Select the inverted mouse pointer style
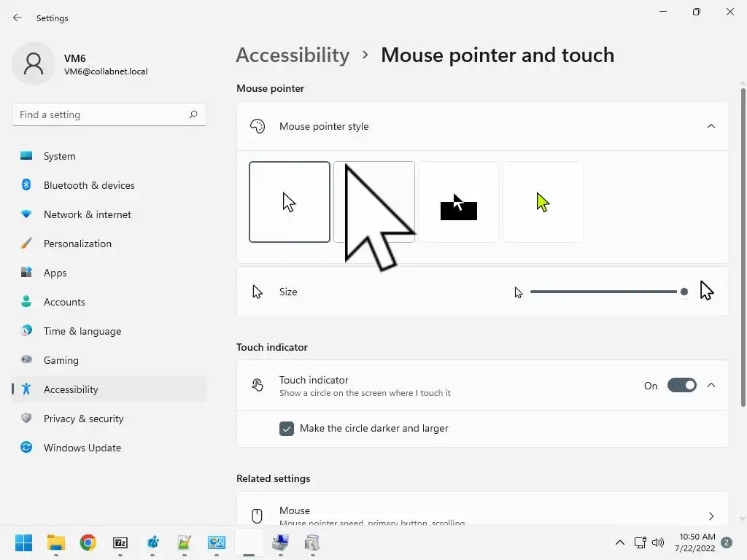The image size is (747, 560). point(458,202)
